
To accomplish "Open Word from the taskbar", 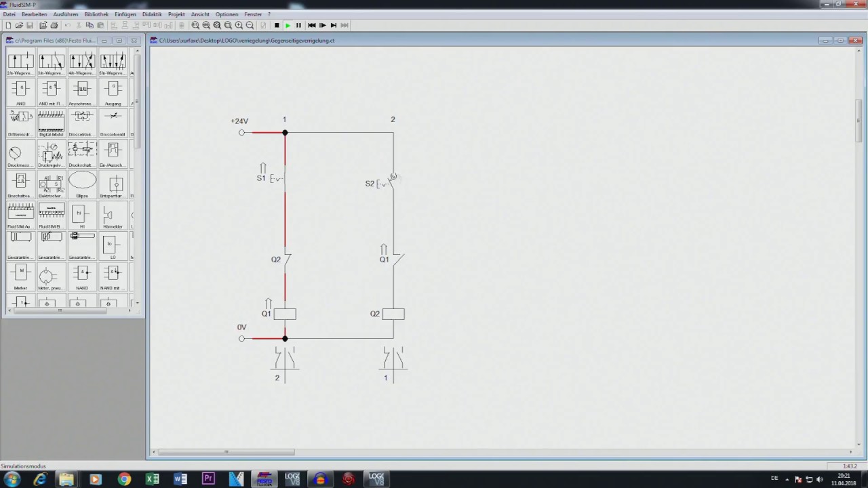I will (x=180, y=479).
